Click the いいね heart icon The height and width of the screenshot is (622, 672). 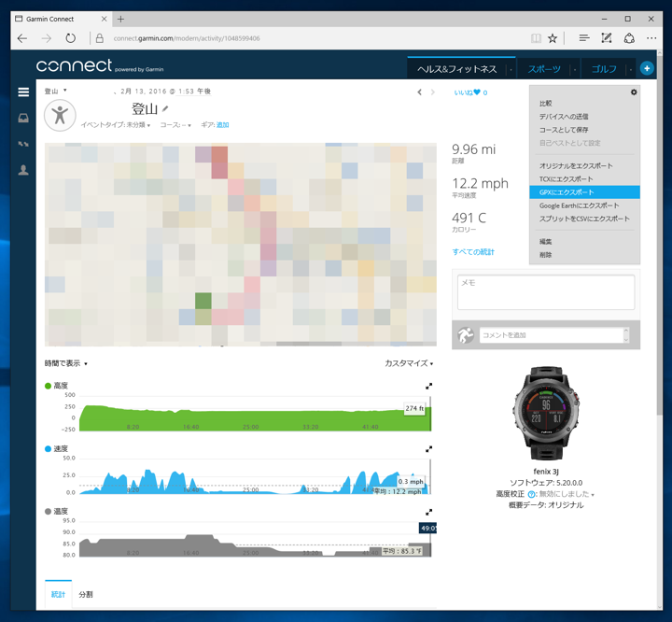tap(477, 92)
